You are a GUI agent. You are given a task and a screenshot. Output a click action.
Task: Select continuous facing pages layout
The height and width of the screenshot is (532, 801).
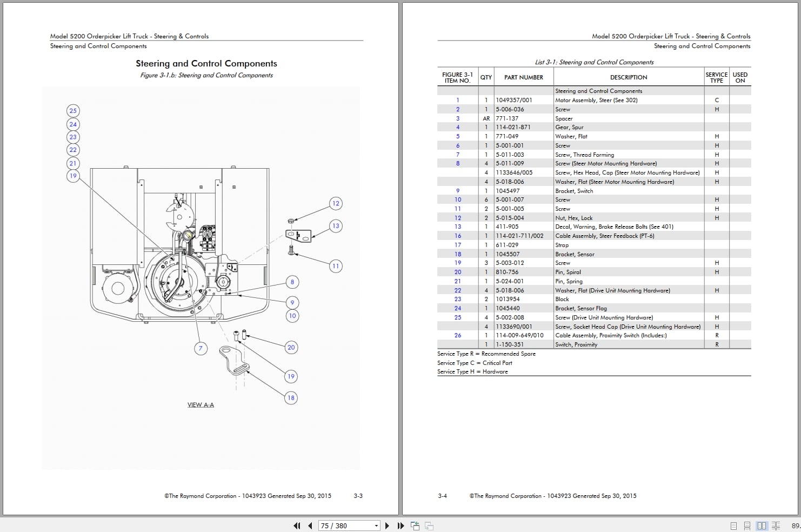(776, 526)
